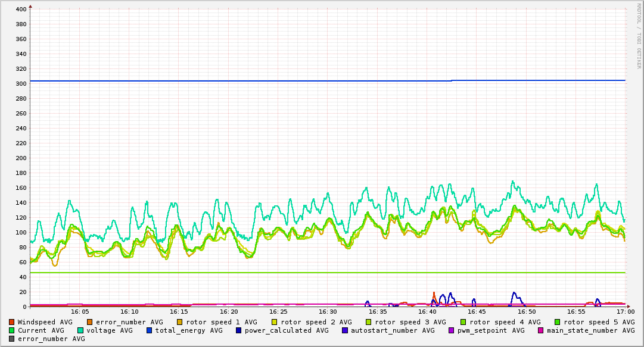
Task: Click the gray error_number AVG legend swatch
Action: 12,339
